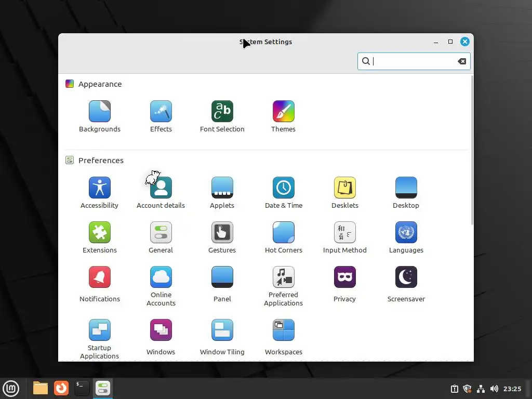Launch Terminal from the panel
The width and height of the screenshot is (532, 399).
pos(82,388)
